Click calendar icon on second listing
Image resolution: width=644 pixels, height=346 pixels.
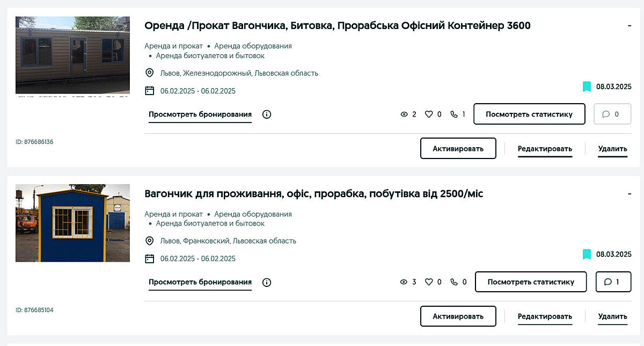[x=150, y=258]
